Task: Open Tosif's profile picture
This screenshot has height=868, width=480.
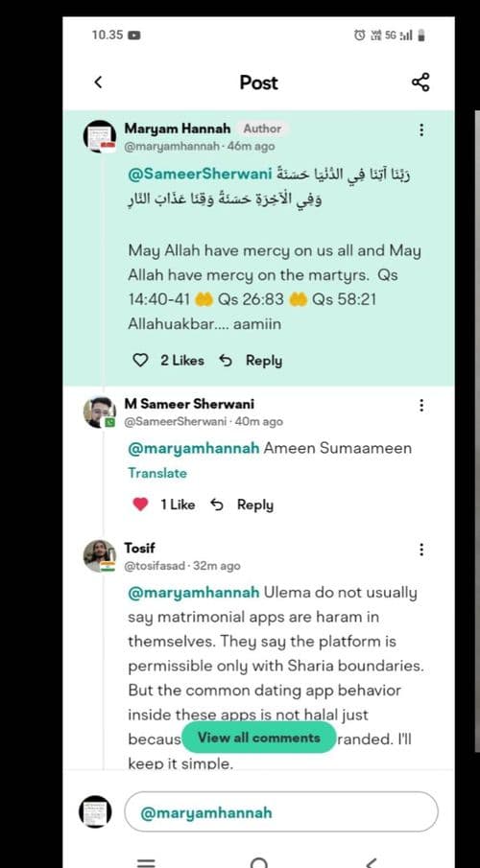Action: 100,555
